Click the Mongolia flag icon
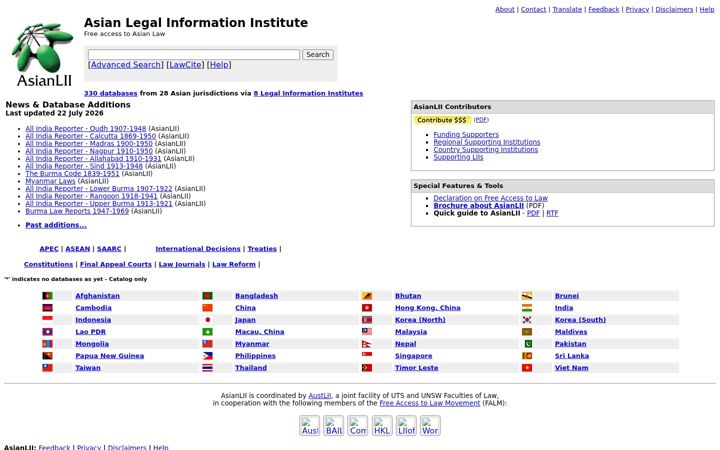 point(47,343)
